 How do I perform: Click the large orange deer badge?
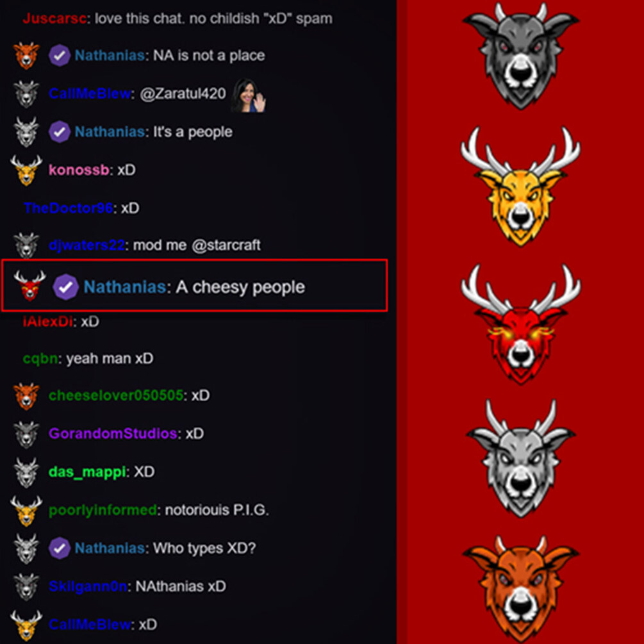point(521,588)
